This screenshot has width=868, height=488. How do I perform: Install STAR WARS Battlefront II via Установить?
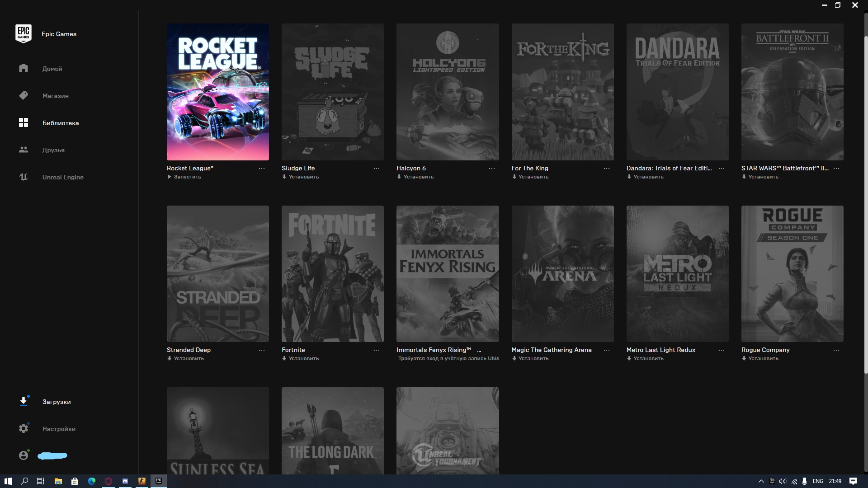(x=760, y=177)
